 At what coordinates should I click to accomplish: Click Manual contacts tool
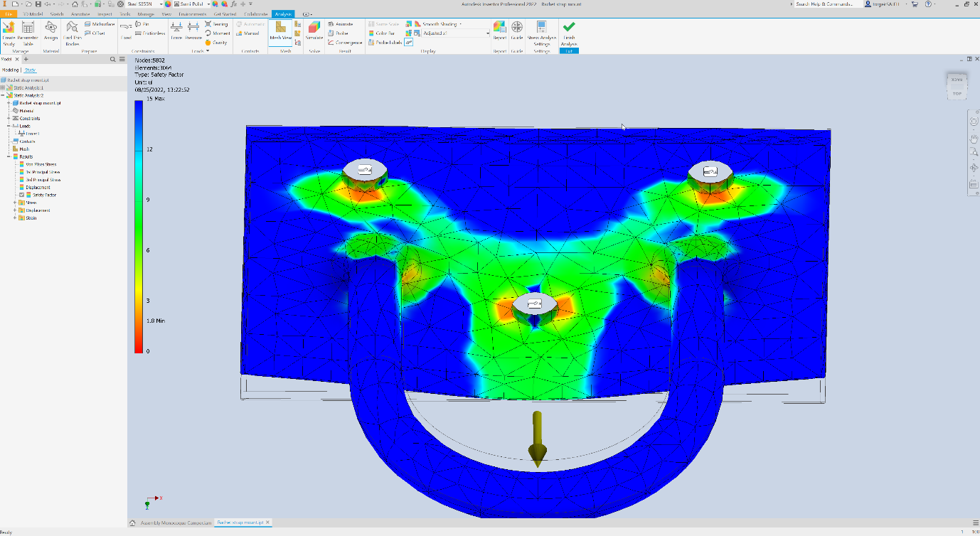(x=247, y=33)
